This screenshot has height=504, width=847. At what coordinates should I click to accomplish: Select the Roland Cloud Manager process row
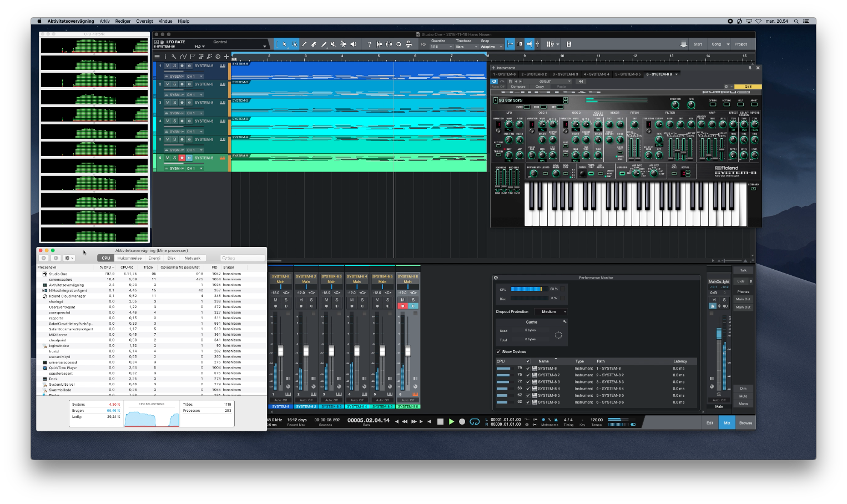152,296
